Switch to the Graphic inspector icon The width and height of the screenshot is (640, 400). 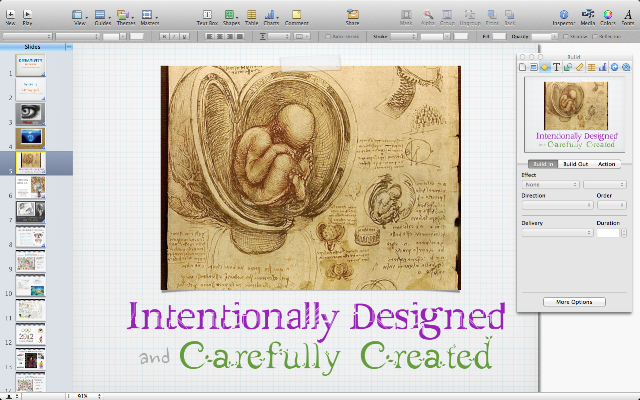click(568, 67)
